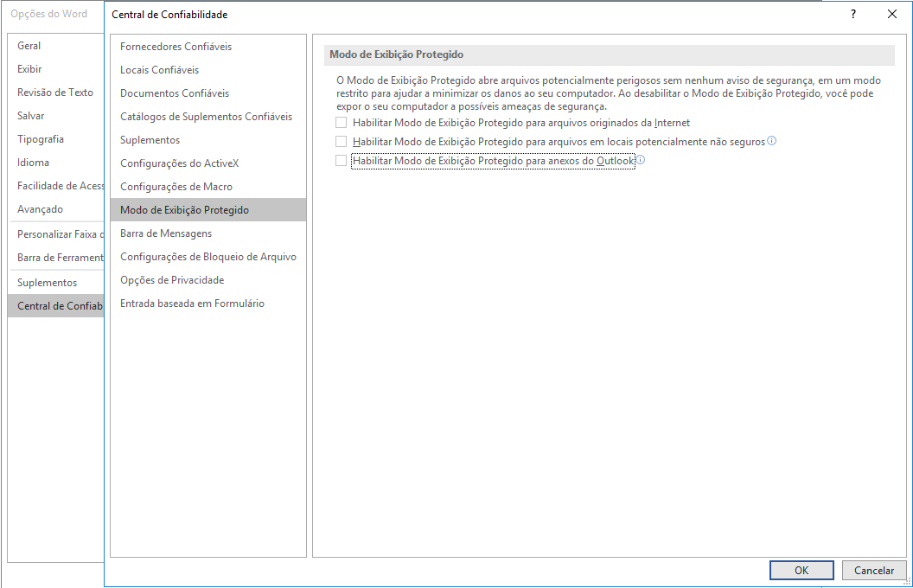Open Configurações de Macro page
913x588 pixels.
[x=176, y=187]
